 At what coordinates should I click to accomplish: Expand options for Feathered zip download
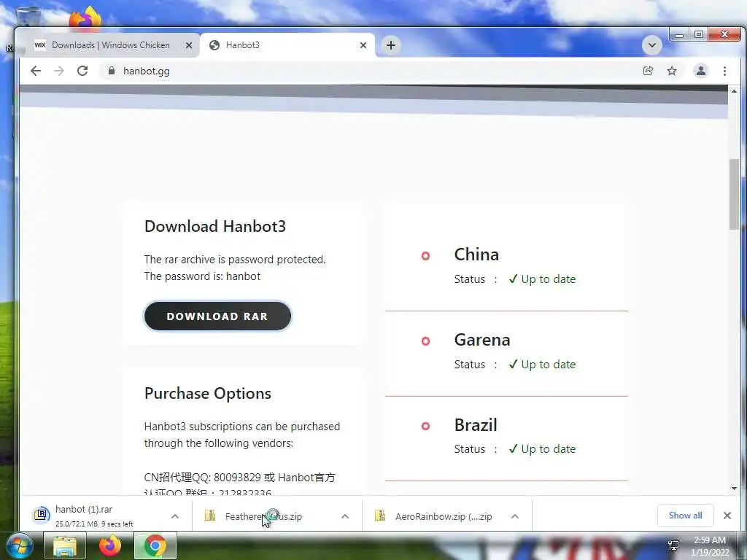tap(345, 516)
